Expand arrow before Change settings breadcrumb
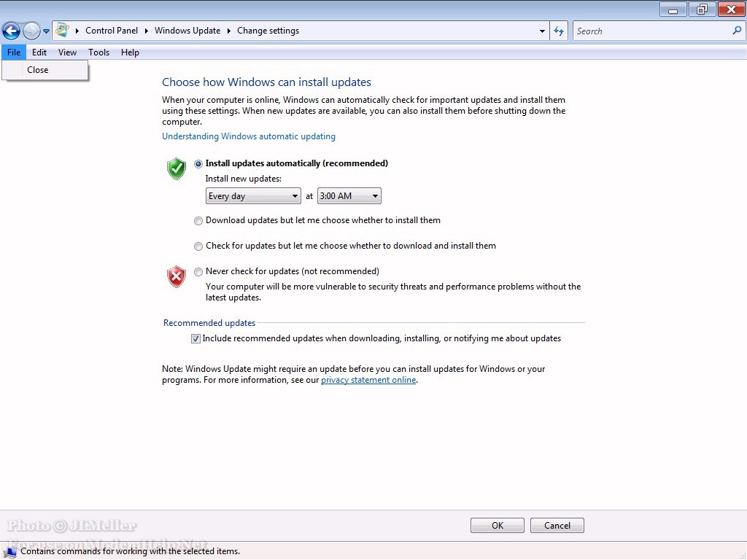 [x=228, y=31]
